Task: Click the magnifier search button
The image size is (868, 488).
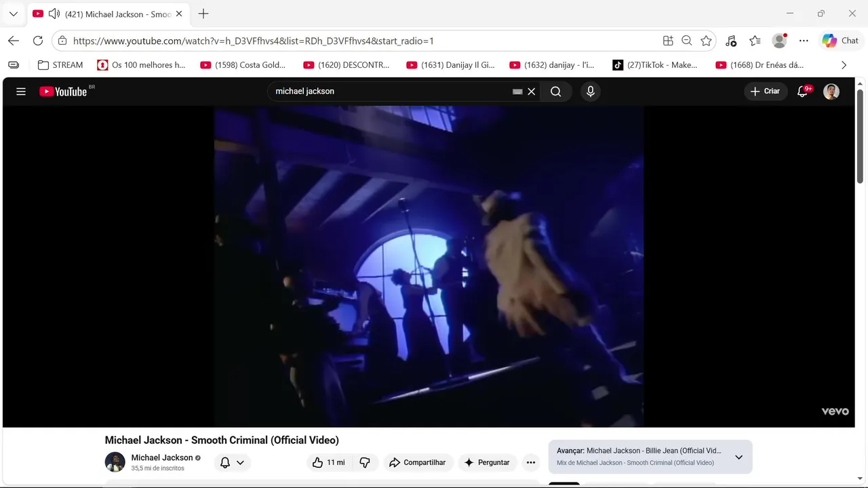Action: [556, 91]
